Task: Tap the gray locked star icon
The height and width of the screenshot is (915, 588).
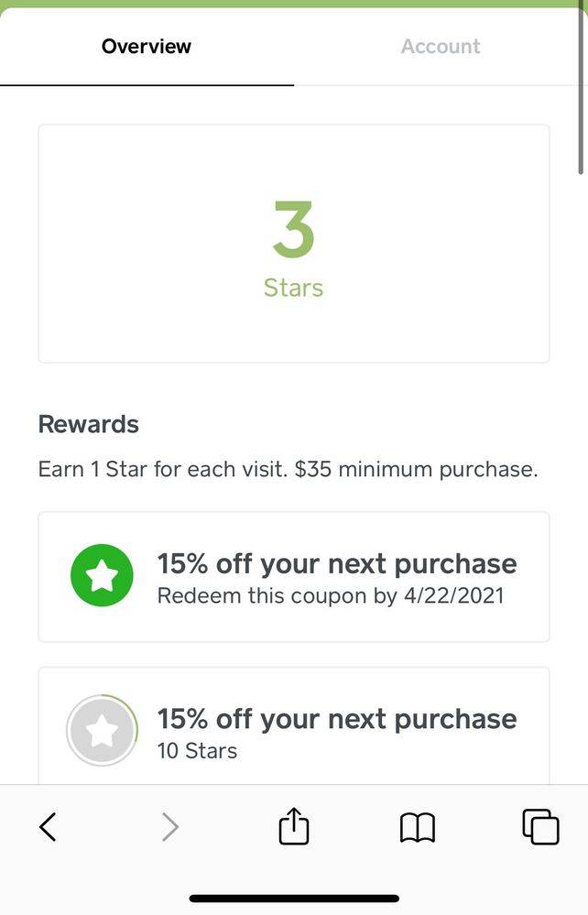Action: tap(102, 731)
